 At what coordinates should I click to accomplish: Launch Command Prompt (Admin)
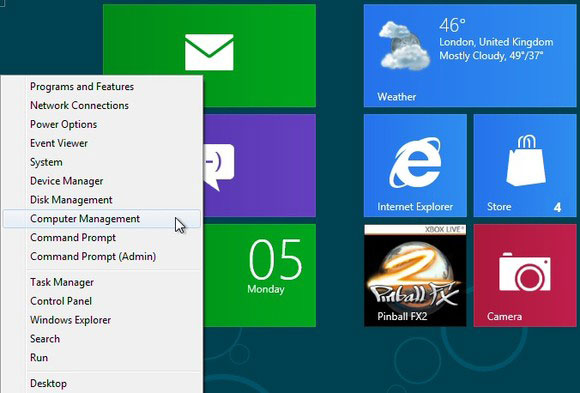click(102, 256)
